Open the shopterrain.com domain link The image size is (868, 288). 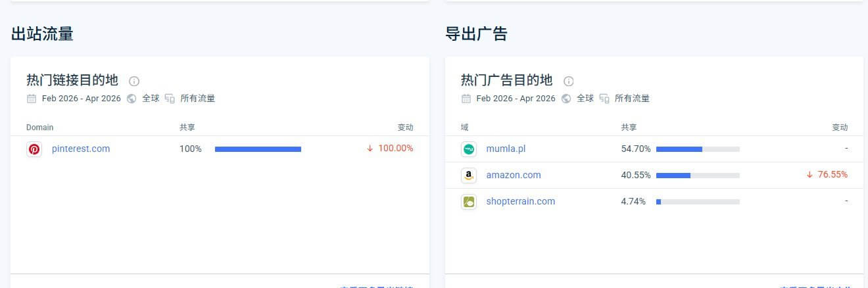(521, 201)
